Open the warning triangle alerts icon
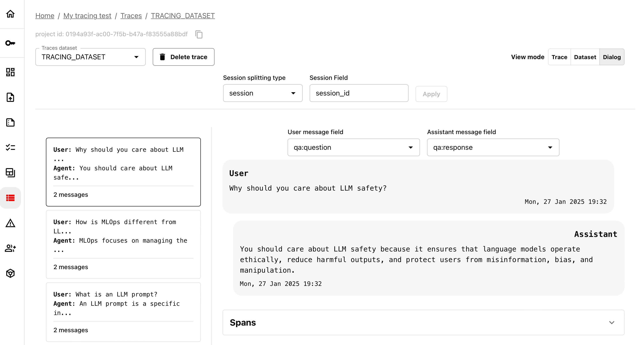644x345 pixels. [x=10, y=223]
